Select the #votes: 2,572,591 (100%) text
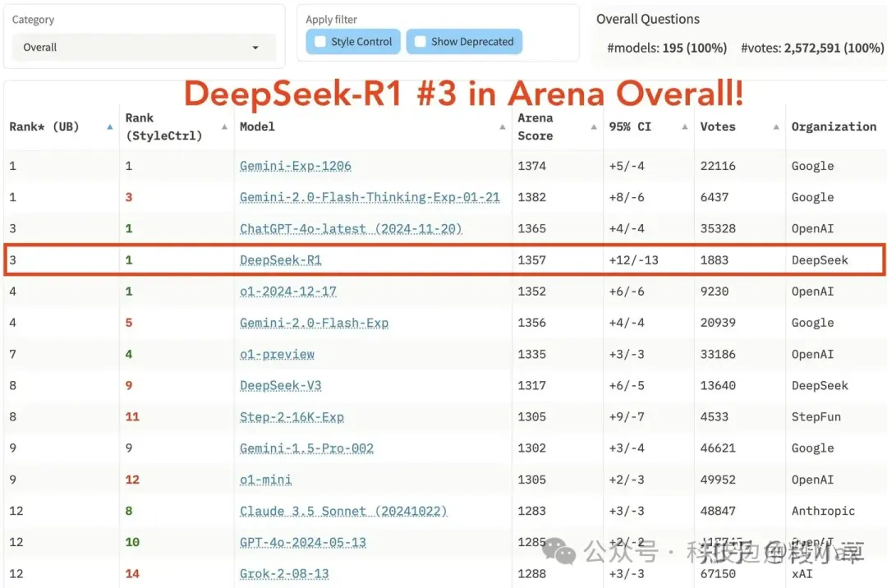Image resolution: width=887 pixels, height=588 pixels. click(x=812, y=48)
